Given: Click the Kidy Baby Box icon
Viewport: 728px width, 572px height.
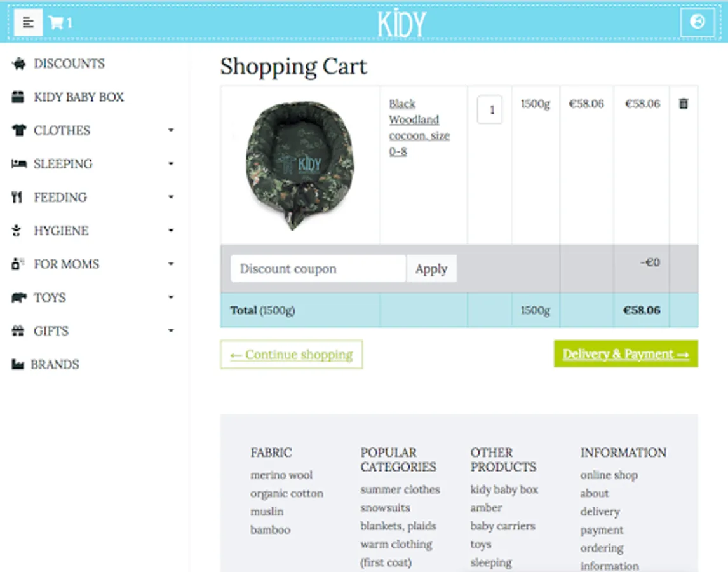Looking at the screenshot, I should [18, 97].
